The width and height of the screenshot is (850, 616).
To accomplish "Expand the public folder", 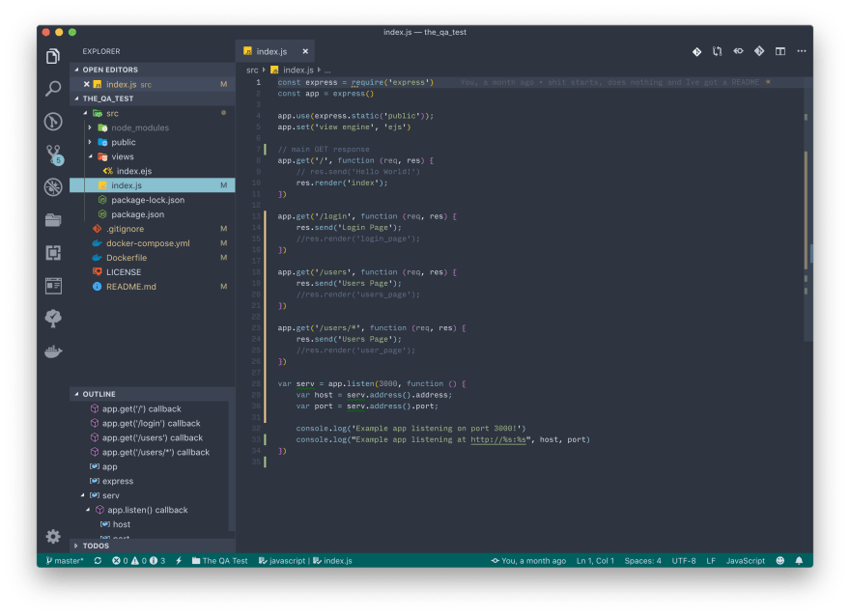I will 90,142.
